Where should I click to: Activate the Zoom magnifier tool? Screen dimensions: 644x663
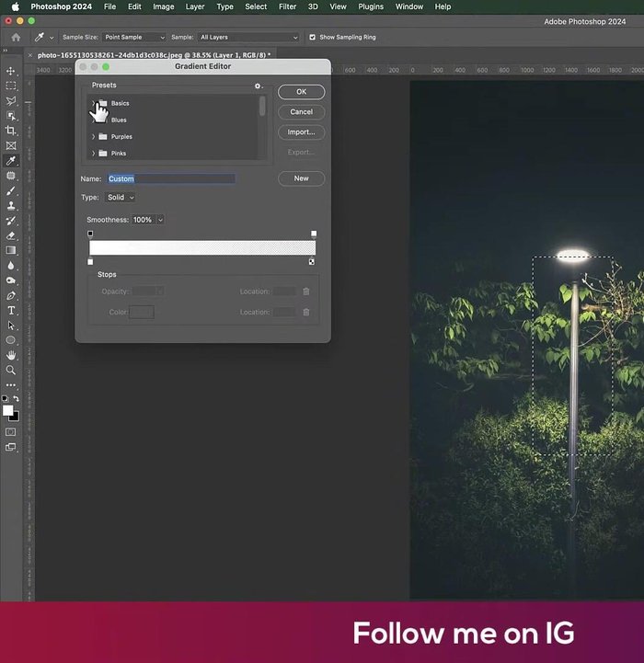pos(11,370)
